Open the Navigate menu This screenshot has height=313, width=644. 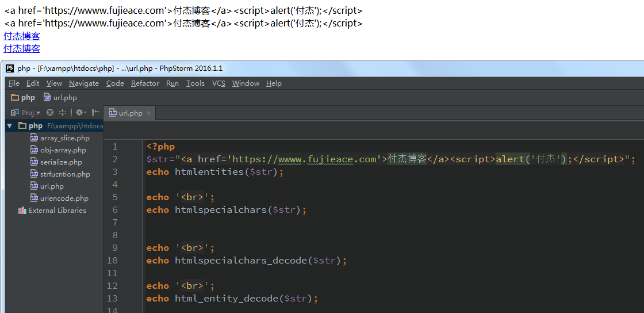click(84, 83)
